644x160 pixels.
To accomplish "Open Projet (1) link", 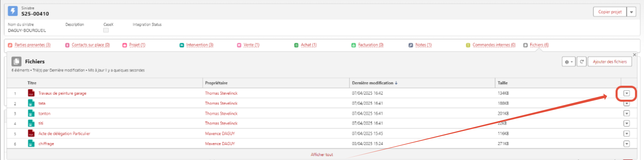I will point(137,45).
